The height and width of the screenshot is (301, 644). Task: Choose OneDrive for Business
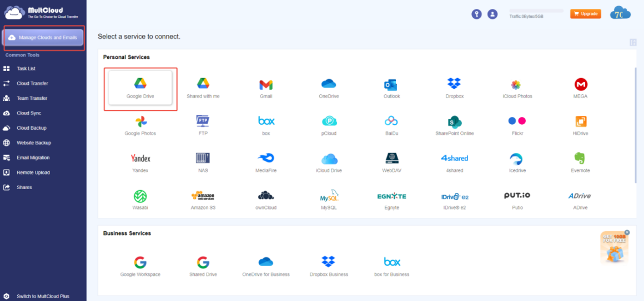(x=266, y=267)
